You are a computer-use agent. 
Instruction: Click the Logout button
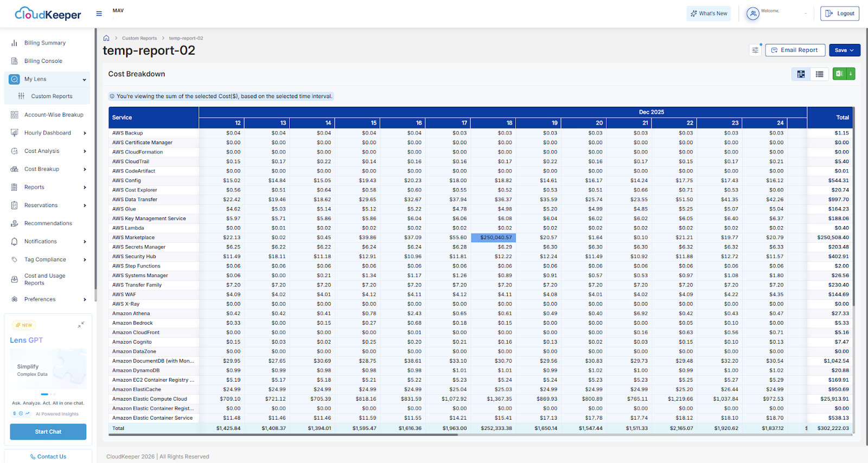(839, 14)
